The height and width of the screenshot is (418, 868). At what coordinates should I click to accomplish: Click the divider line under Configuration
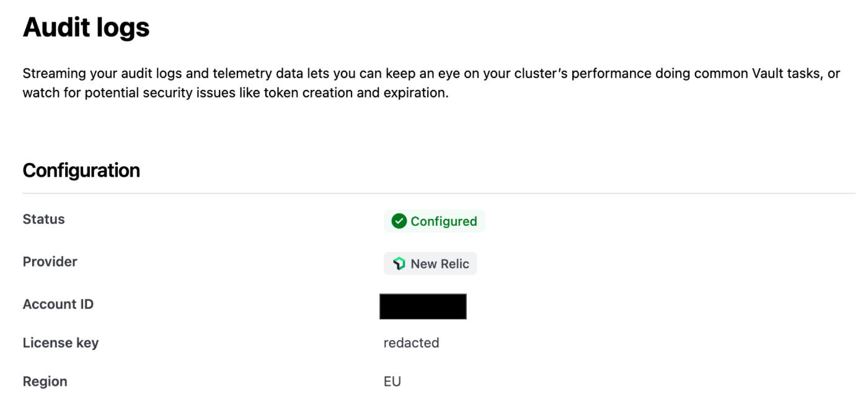point(439,193)
